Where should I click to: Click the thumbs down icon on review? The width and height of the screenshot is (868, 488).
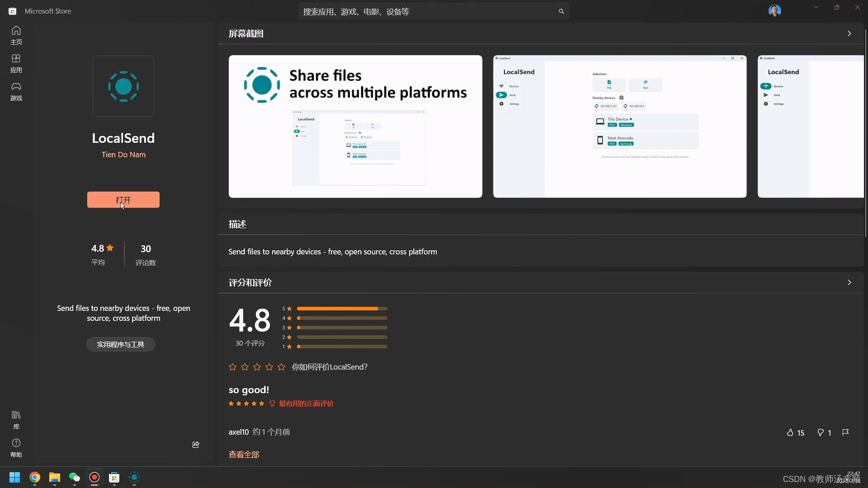821,433
